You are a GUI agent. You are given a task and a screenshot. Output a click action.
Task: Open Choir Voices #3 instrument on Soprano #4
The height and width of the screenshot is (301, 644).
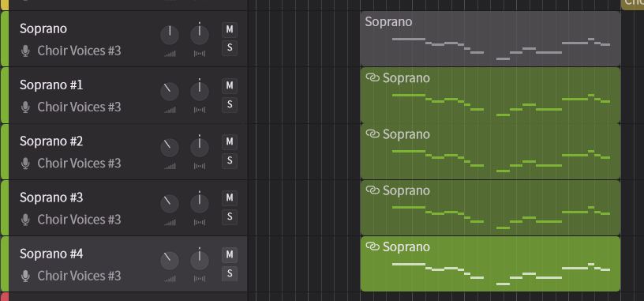79,276
